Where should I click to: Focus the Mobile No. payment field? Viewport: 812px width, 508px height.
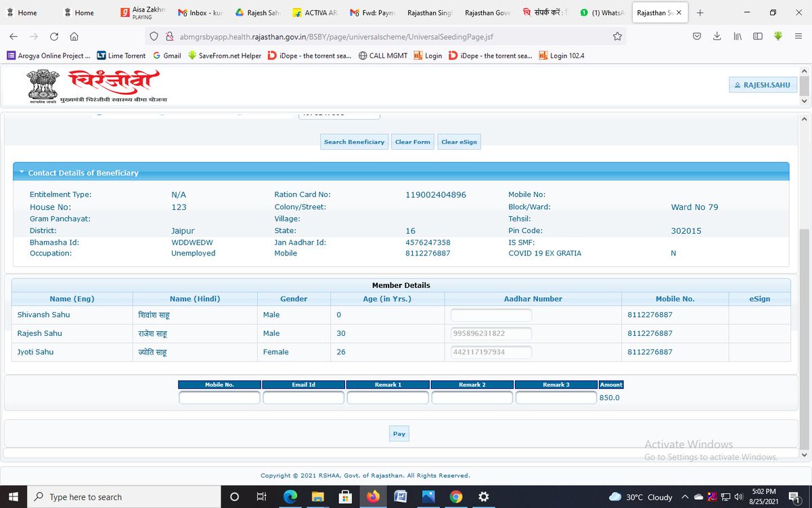(219, 398)
